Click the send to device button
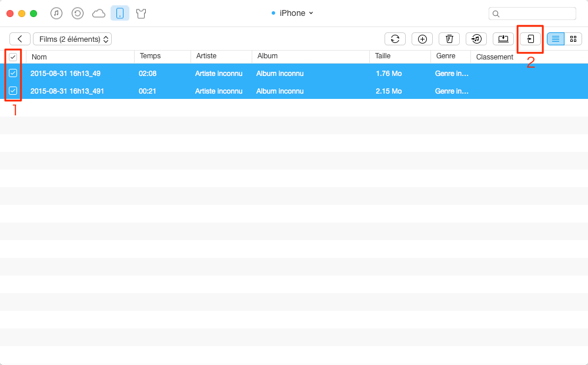The width and height of the screenshot is (588, 365). point(530,39)
